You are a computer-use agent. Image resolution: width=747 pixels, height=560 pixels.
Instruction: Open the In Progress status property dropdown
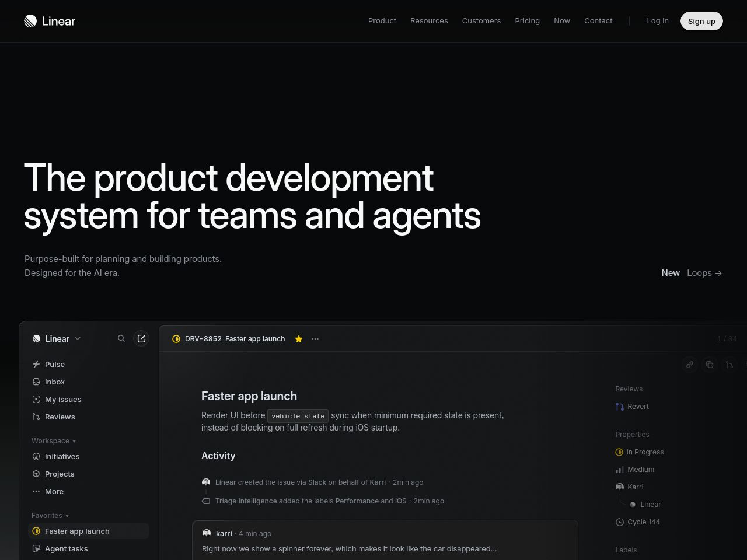click(x=640, y=452)
